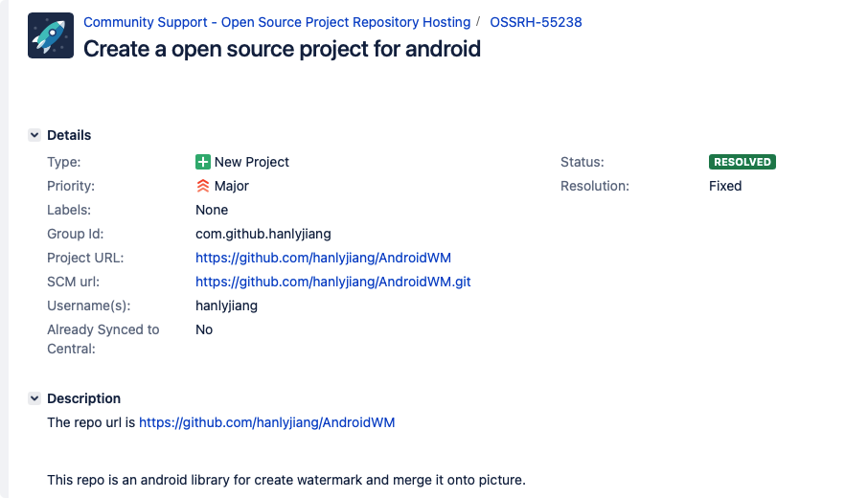Open the OSSRH-55238 issue key link
This screenshot has height=498, width=868.
click(536, 22)
